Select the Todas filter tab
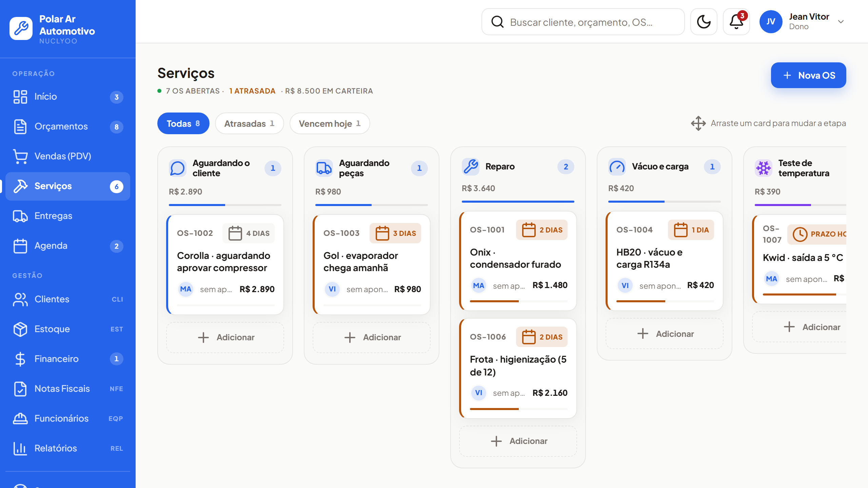This screenshot has width=868, height=488. click(183, 123)
